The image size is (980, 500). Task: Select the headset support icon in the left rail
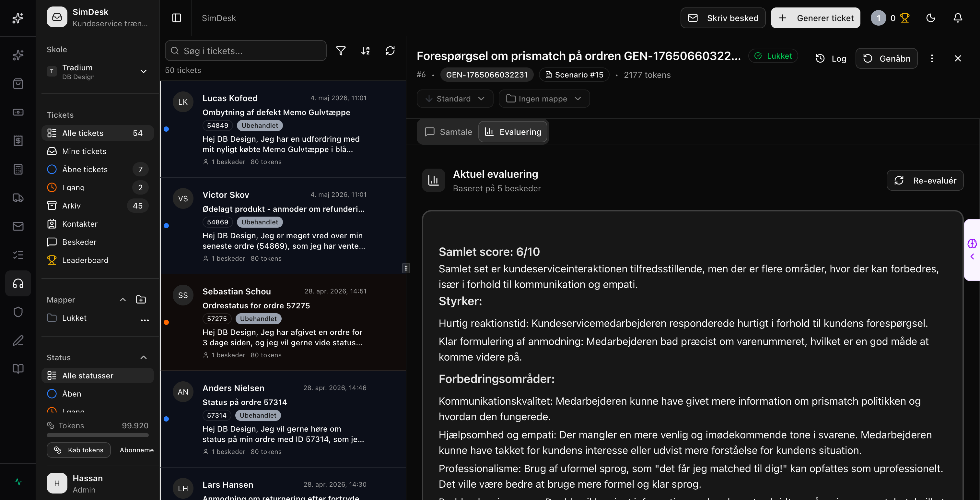click(18, 283)
